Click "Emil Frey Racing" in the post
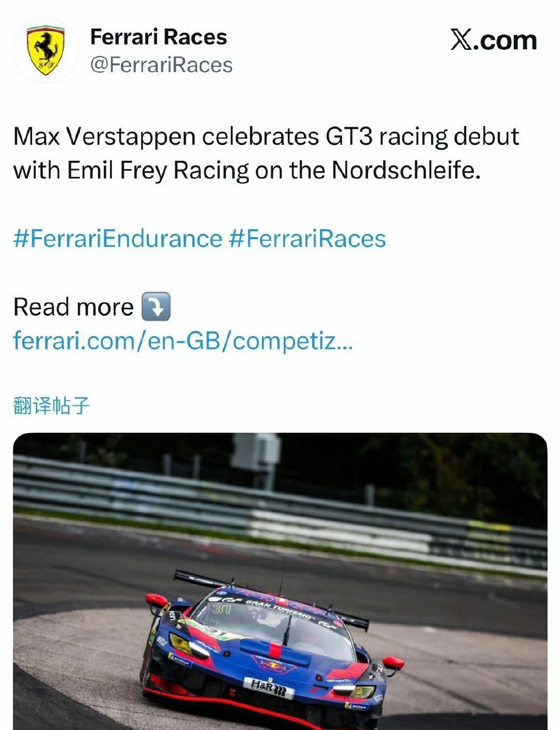Screen dimensions: 560x730 tap(158, 170)
